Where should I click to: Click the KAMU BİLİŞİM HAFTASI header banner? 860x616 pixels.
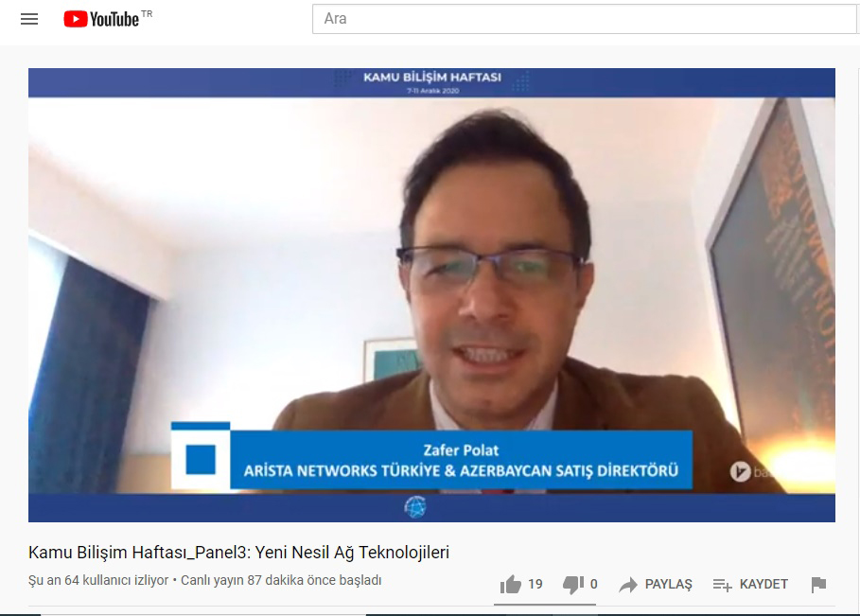(431, 78)
